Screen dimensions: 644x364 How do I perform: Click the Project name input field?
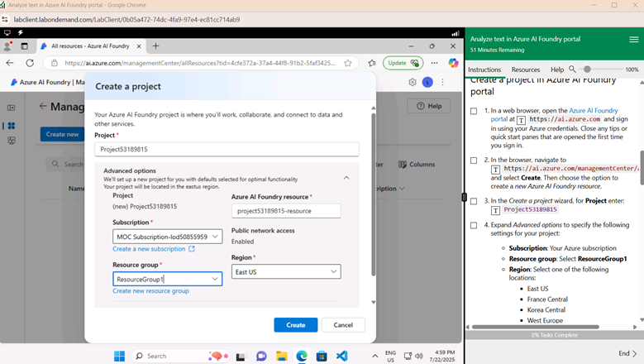[227, 150]
